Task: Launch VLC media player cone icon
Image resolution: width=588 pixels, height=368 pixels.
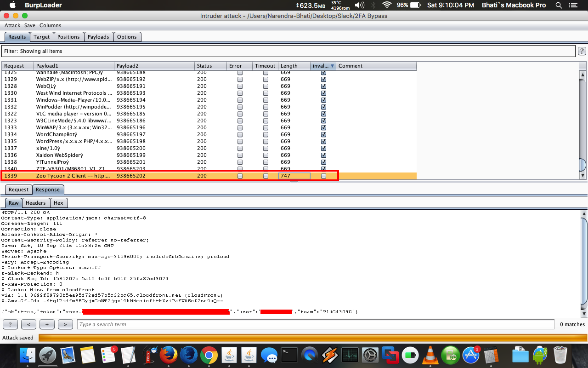Action: click(x=430, y=355)
